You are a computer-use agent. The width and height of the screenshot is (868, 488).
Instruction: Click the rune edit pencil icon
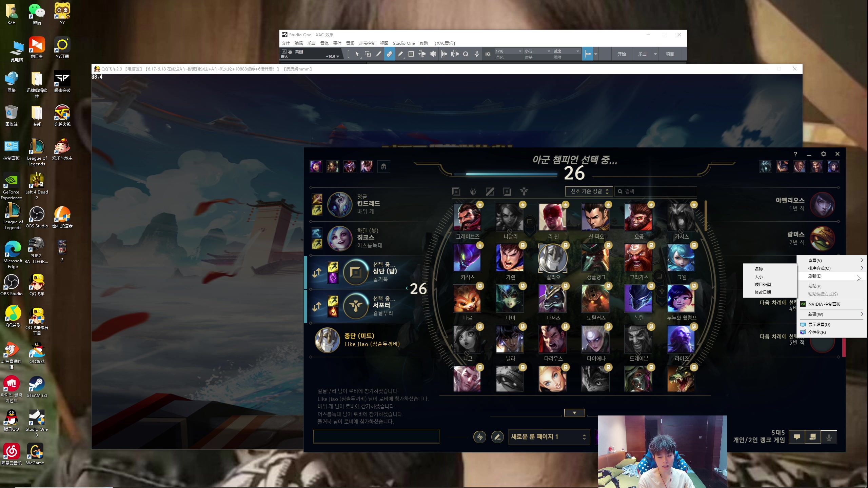[x=497, y=437]
